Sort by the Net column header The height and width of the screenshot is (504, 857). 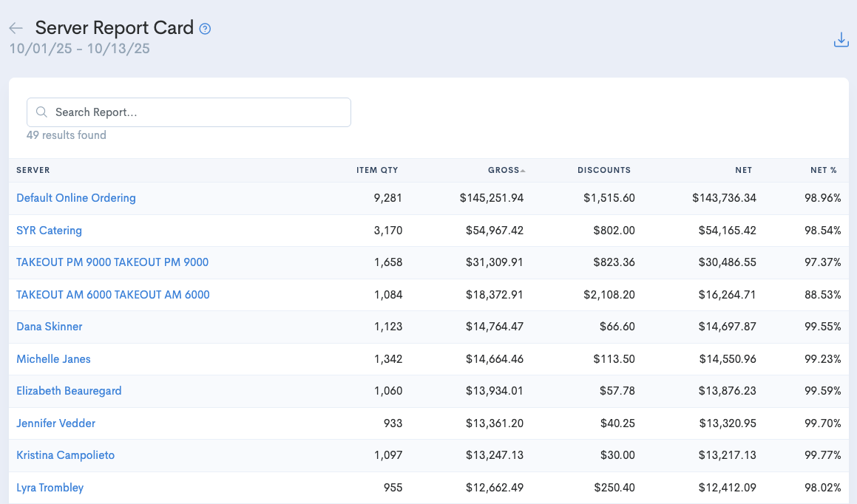coord(743,170)
